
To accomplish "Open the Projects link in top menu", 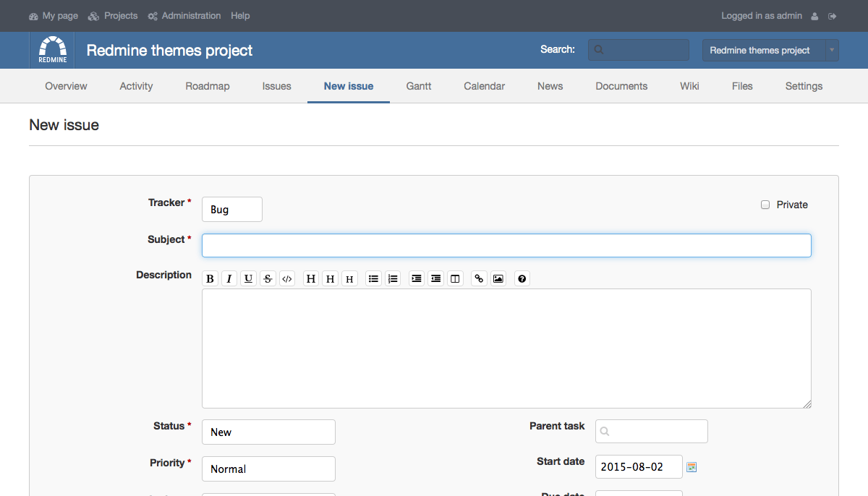I will click(x=113, y=16).
